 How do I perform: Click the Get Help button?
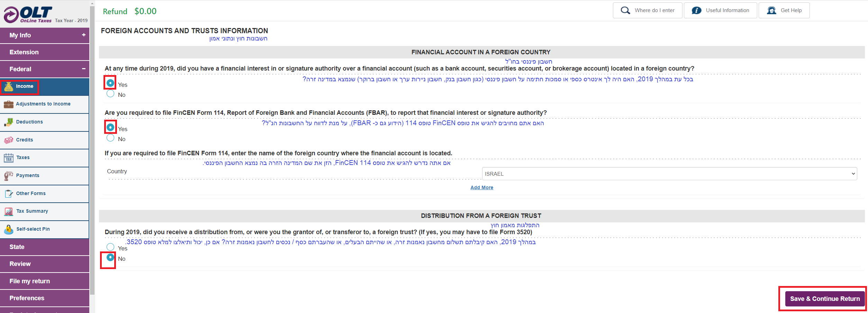784,10
